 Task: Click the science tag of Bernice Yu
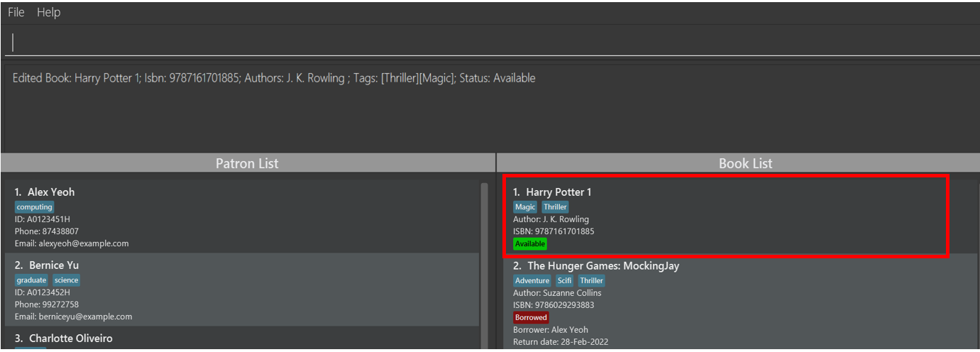click(x=66, y=280)
